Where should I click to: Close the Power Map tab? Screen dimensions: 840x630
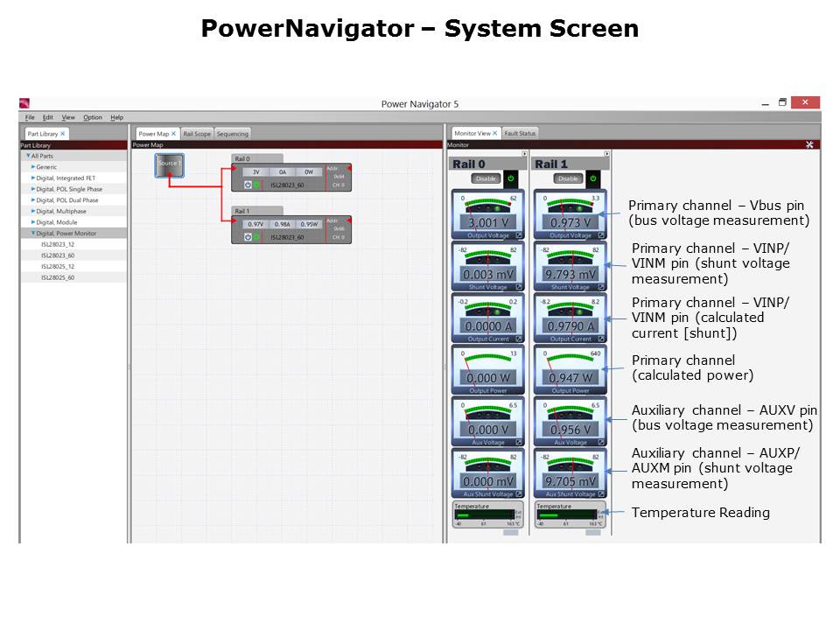[x=173, y=133]
